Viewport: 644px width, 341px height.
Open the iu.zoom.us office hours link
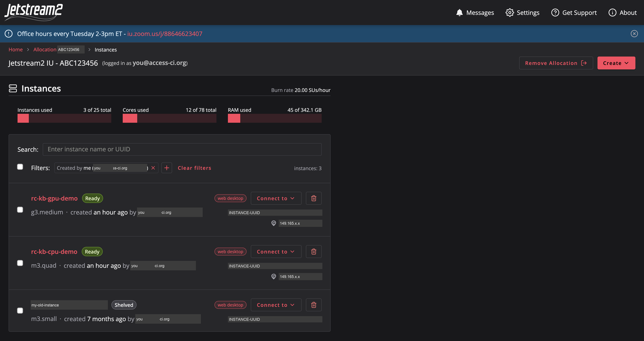coord(165,34)
